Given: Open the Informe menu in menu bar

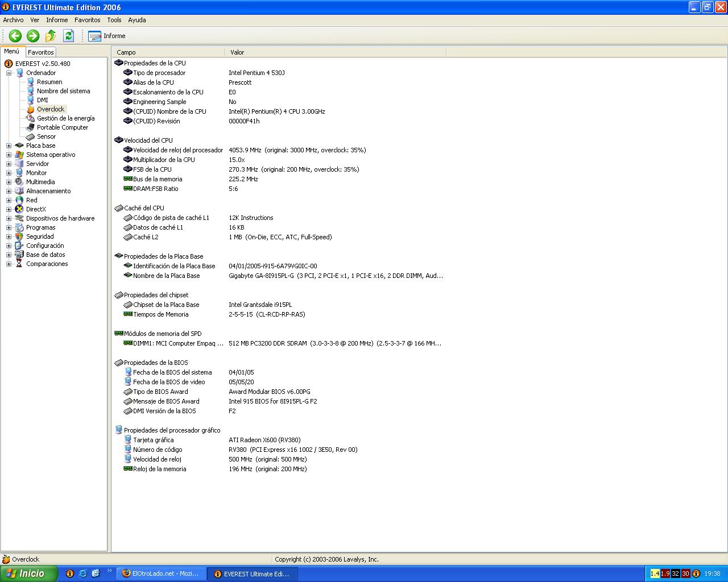Looking at the screenshot, I should click(x=57, y=20).
